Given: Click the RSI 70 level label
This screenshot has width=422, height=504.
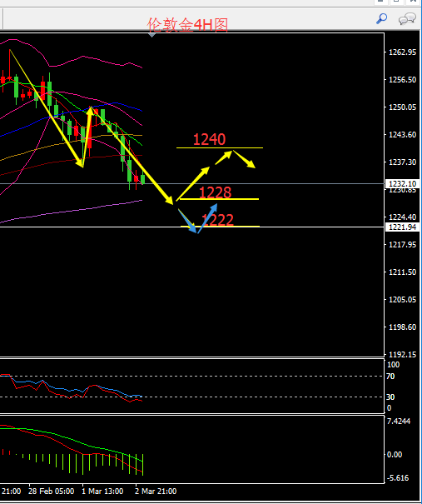Looking at the screenshot, I should [390, 376].
